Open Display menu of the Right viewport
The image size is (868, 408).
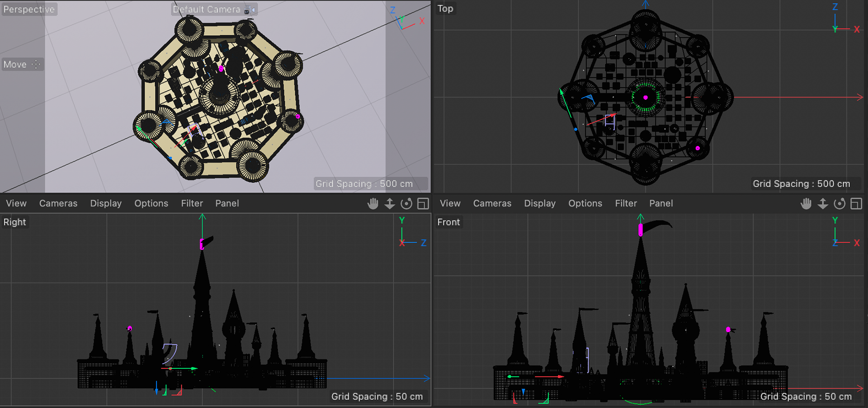click(106, 203)
